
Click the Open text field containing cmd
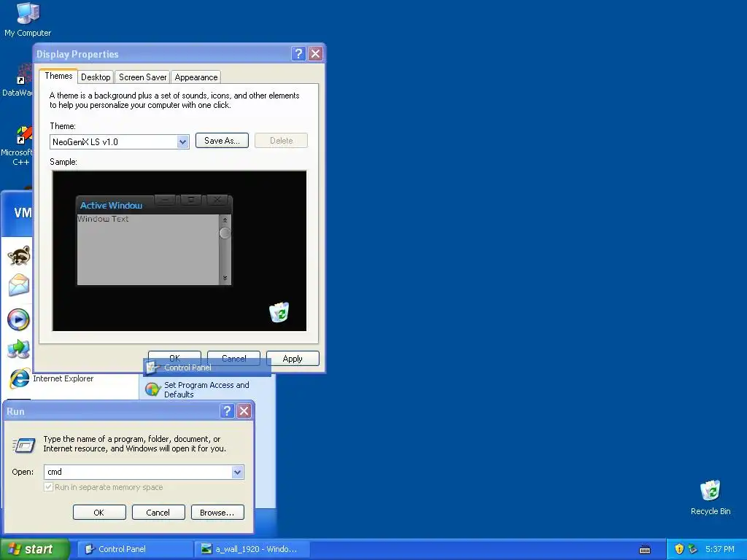138,472
